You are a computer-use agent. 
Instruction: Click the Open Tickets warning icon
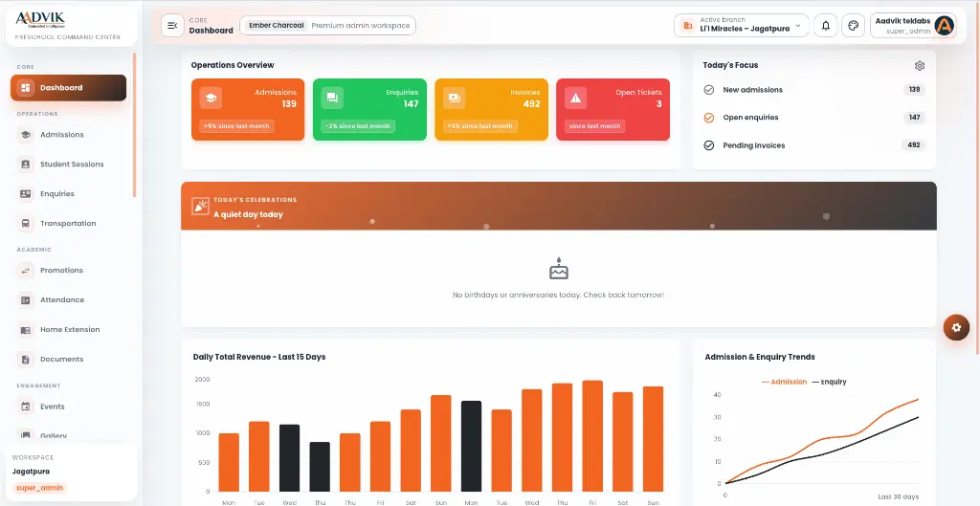pos(575,99)
